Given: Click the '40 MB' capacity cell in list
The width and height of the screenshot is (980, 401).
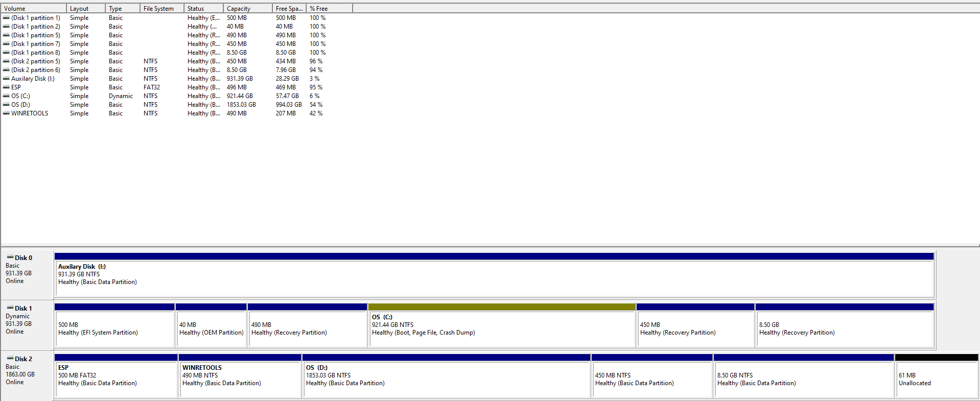Looking at the screenshot, I should (x=235, y=27).
